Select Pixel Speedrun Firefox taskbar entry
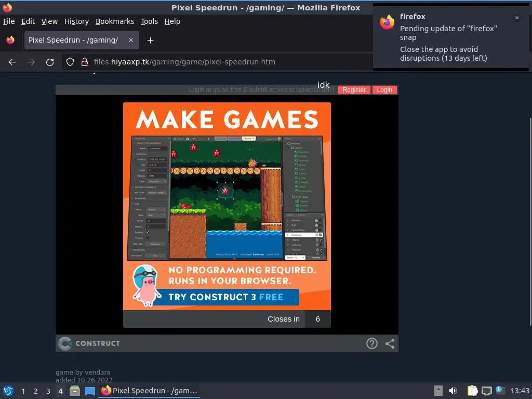Viewport: 532px width, 399px height. pos(149,391)
